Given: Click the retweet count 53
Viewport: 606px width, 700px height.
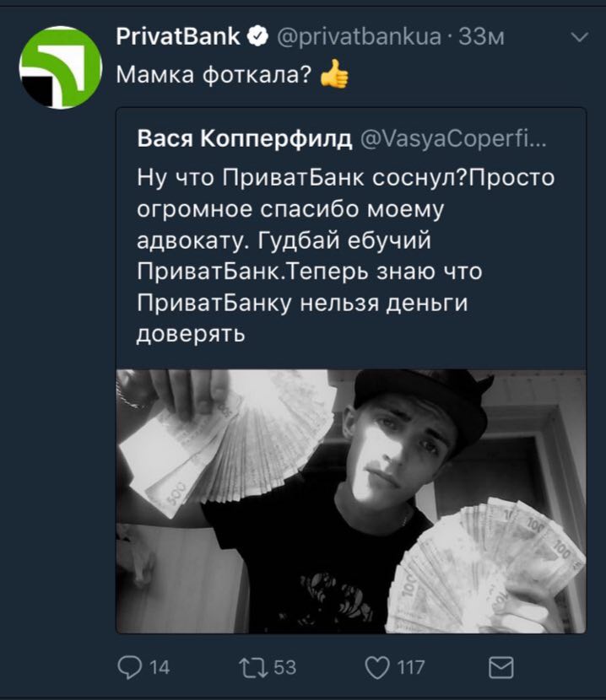Looking at the screenshot, I should tap(285, 668).
